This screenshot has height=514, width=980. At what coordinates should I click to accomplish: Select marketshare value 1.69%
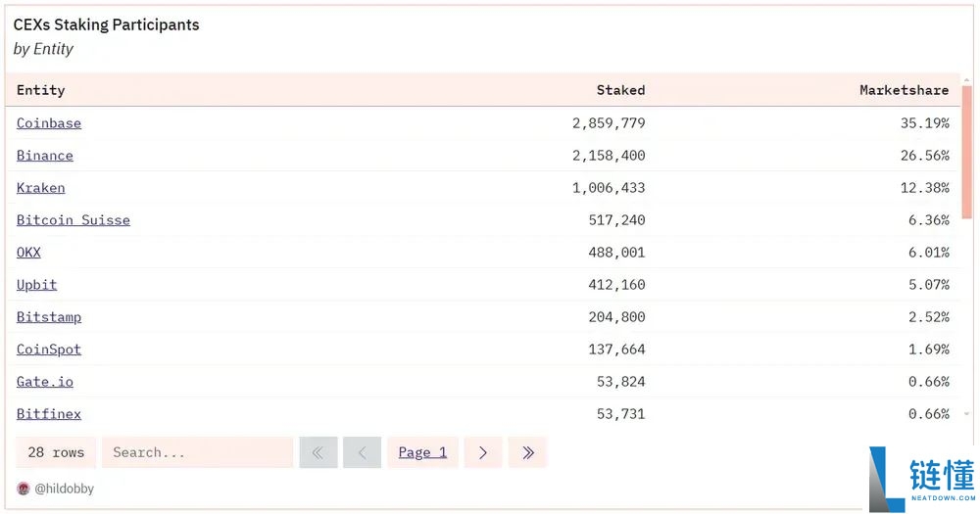tap(929, 350)
